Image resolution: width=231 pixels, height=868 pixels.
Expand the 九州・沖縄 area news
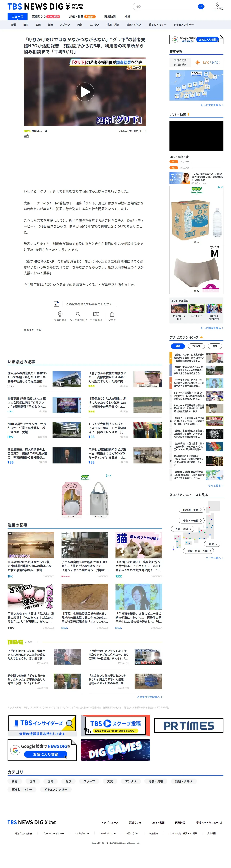[x=183, y=529]
